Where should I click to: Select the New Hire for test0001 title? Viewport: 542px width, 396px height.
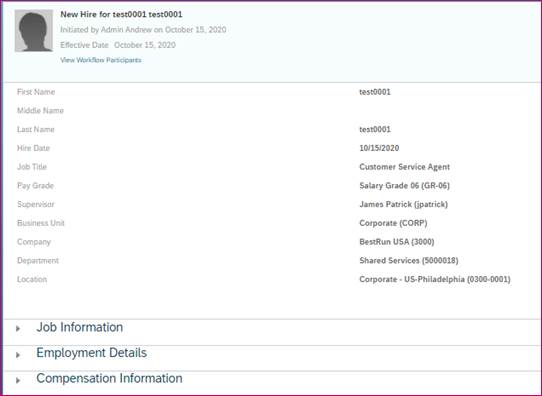(x=121, y=15)
